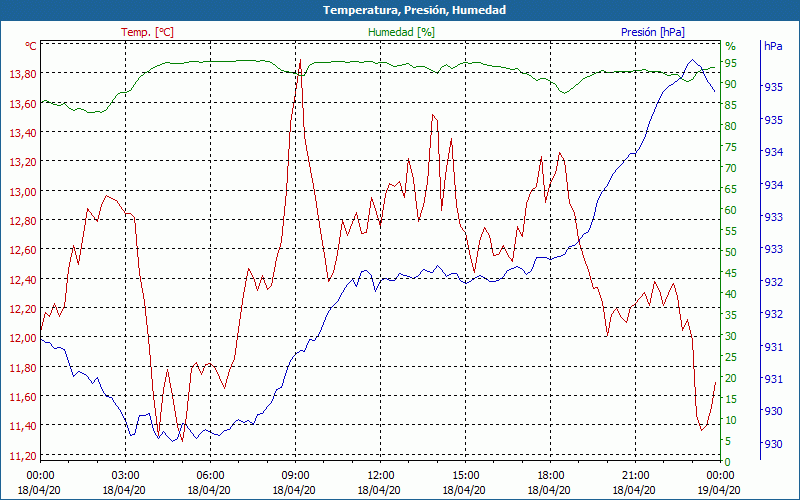This screenshot has width=800, height=500.
Task: Click the 13,00 temperature tick label
Action: coord(23,192)
